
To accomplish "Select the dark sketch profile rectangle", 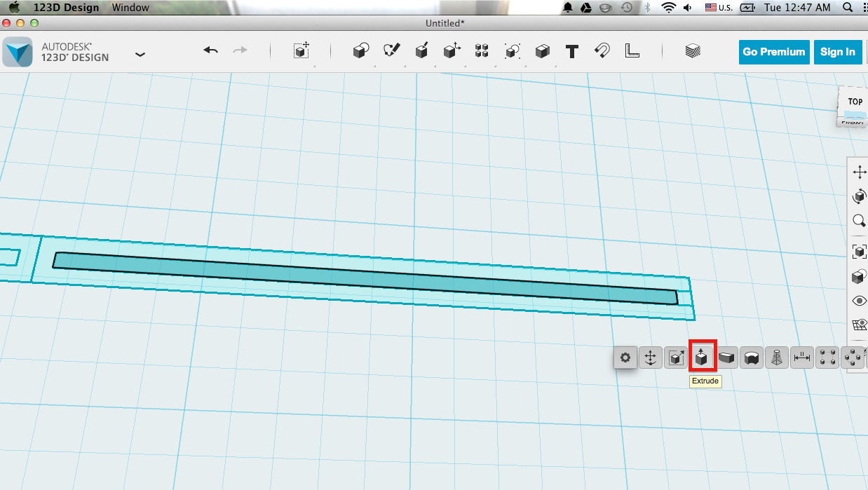I will pyautogui.click(x=365, y=278).
